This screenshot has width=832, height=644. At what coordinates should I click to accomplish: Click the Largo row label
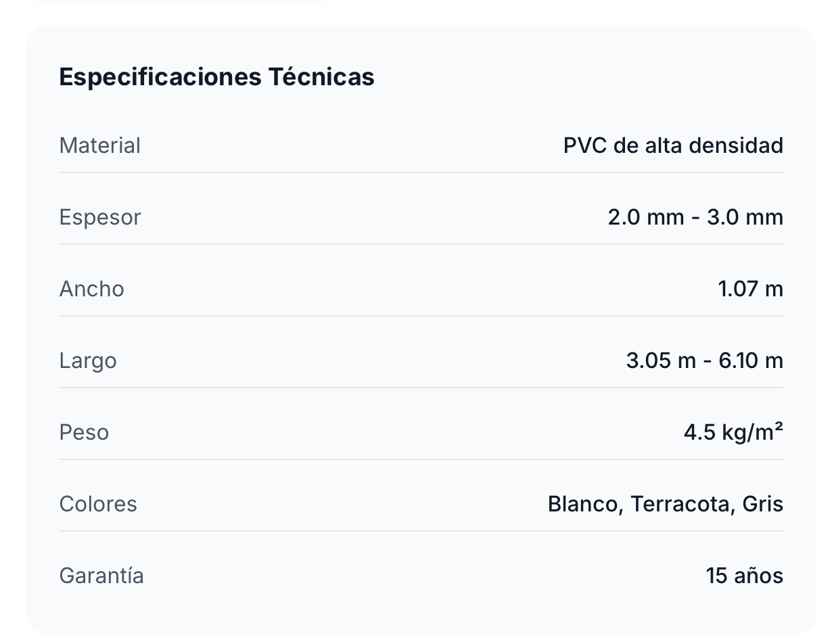click(x=88, y=361)
